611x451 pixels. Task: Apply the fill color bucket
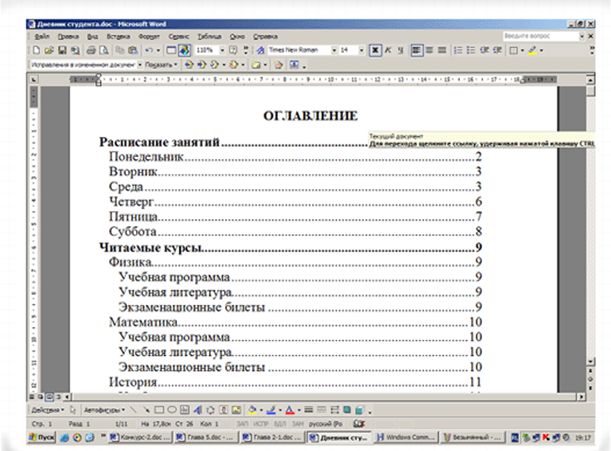(252, 410)
